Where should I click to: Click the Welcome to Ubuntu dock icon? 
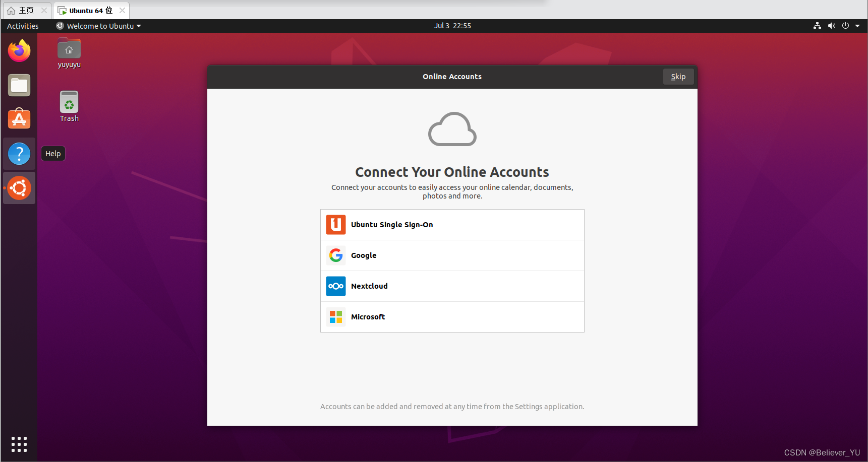19,188
